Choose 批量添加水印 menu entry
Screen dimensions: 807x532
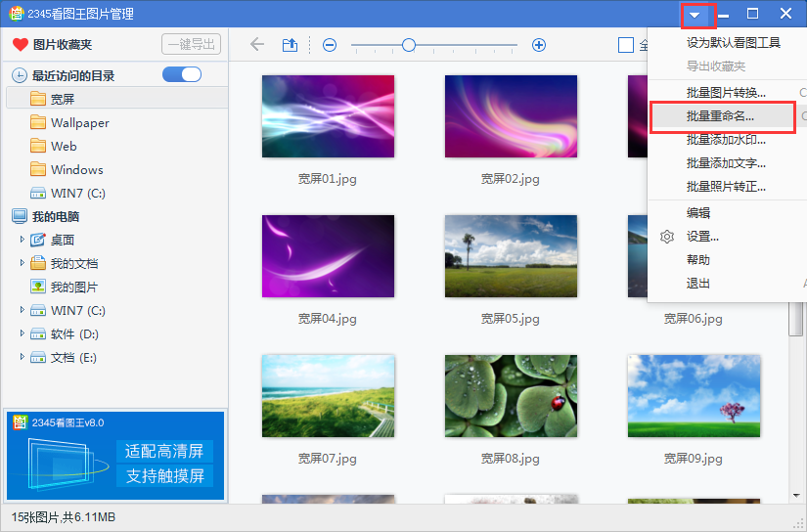pyautogui.click(x=726, y=140)
